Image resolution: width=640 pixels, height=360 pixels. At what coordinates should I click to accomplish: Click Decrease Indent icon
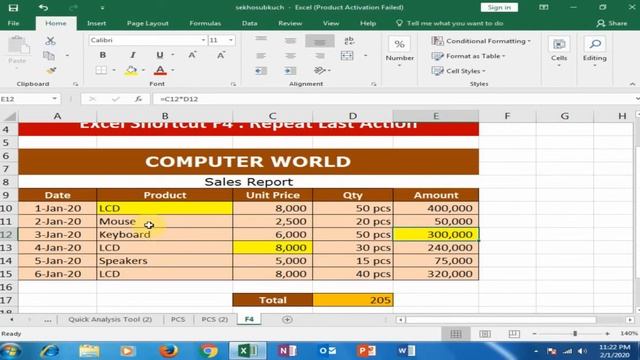tap(261, 71)
